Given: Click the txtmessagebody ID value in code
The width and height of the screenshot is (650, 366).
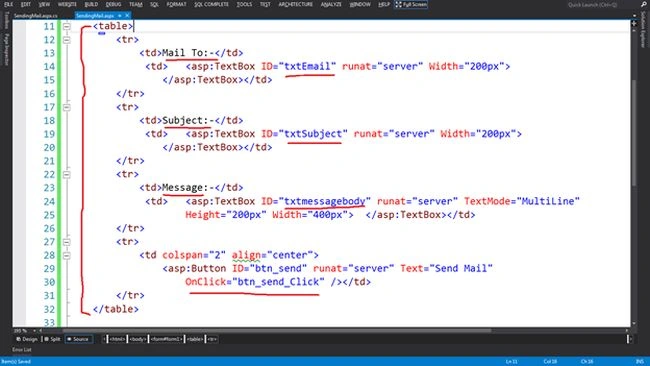Looking at the screenshot, I should pos(325,201).
